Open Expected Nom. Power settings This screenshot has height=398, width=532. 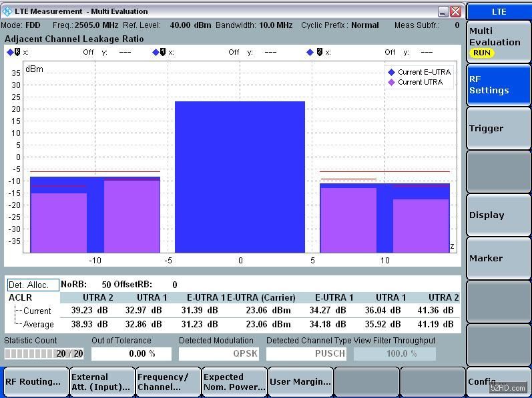tap(234, 382)
